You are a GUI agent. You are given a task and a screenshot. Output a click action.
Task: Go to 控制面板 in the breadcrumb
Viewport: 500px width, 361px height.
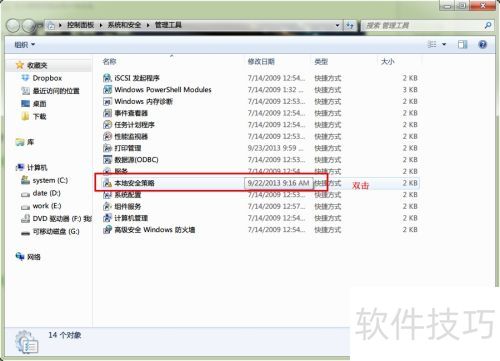[x=80, y=25]
